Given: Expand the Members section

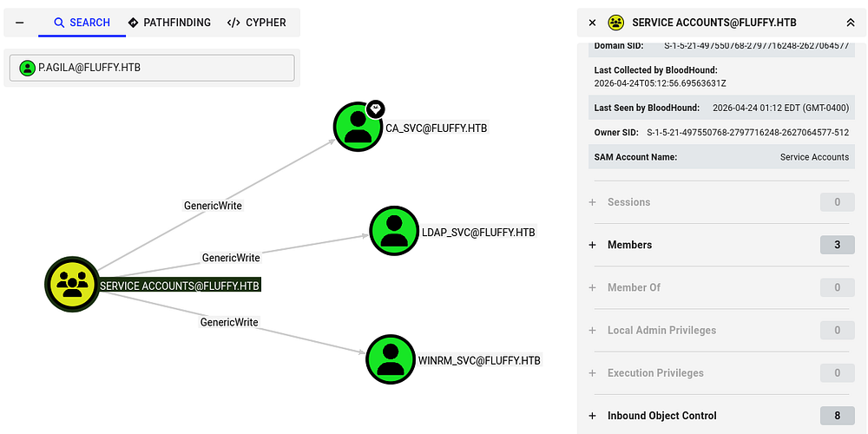Looking at the screenshot, I should [629, 245].
